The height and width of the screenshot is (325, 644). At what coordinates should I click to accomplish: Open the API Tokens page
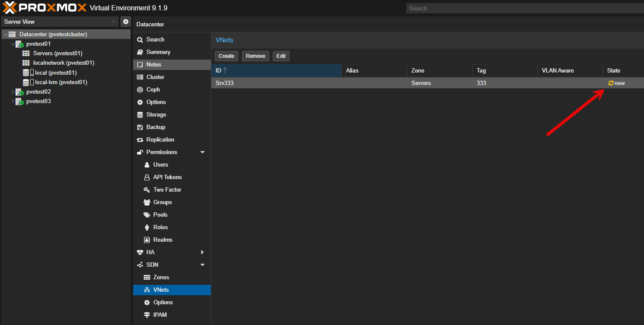(172, 177)
